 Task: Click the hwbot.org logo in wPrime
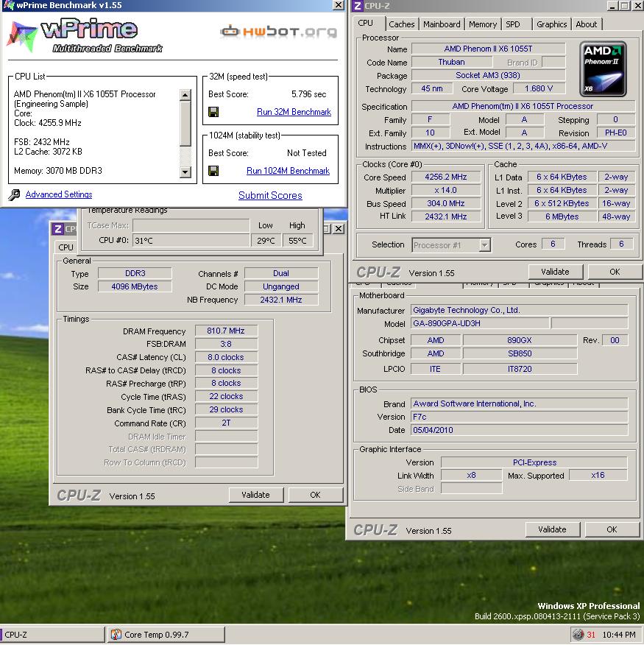click(278, 32)
